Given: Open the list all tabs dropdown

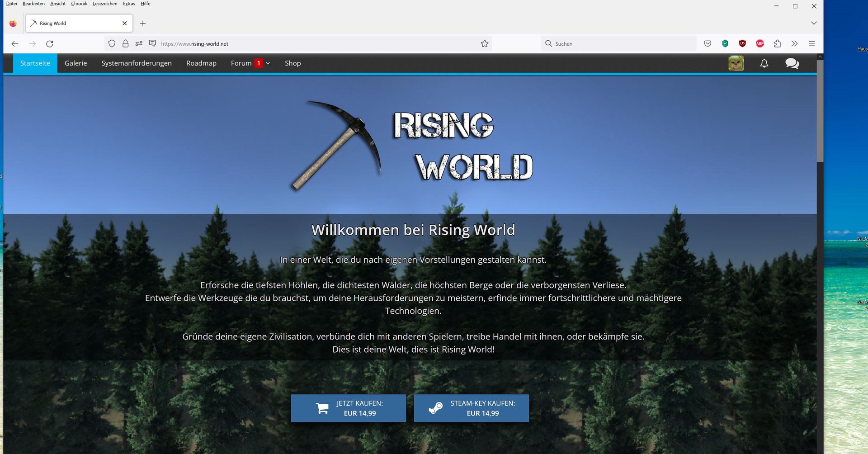Looking at the screenshot, I should click(x=813, y=23).
